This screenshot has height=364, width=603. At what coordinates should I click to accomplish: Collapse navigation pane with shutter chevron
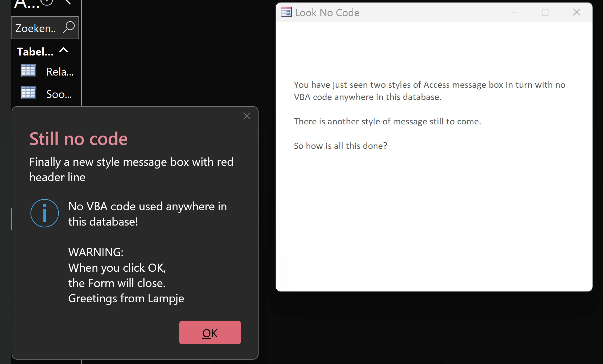pyautogui.click(x=67, y=2)
